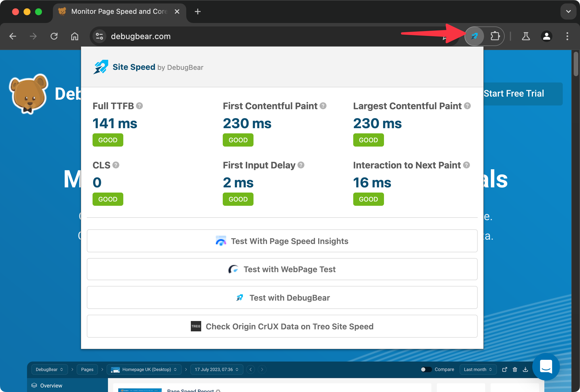Click Test with WebPage Test button
580x392 pixels.
pyautogui.click(x=282, y=269)
